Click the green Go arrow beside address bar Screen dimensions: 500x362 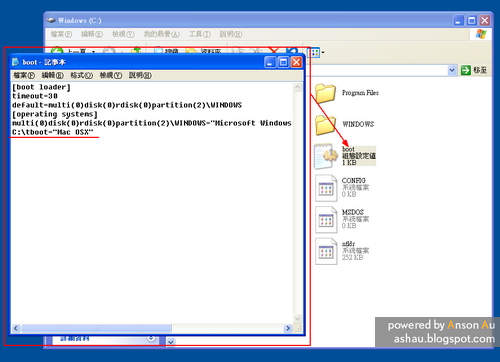click(x=466, y=70)
